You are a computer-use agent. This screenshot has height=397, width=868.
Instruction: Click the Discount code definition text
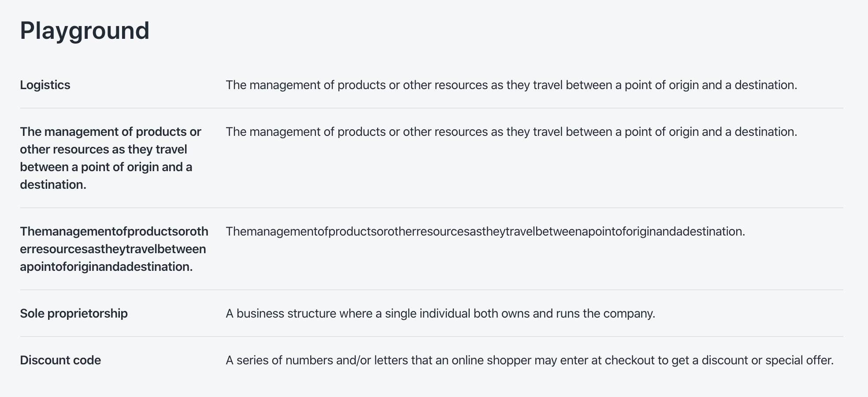(x=529, y=360)
